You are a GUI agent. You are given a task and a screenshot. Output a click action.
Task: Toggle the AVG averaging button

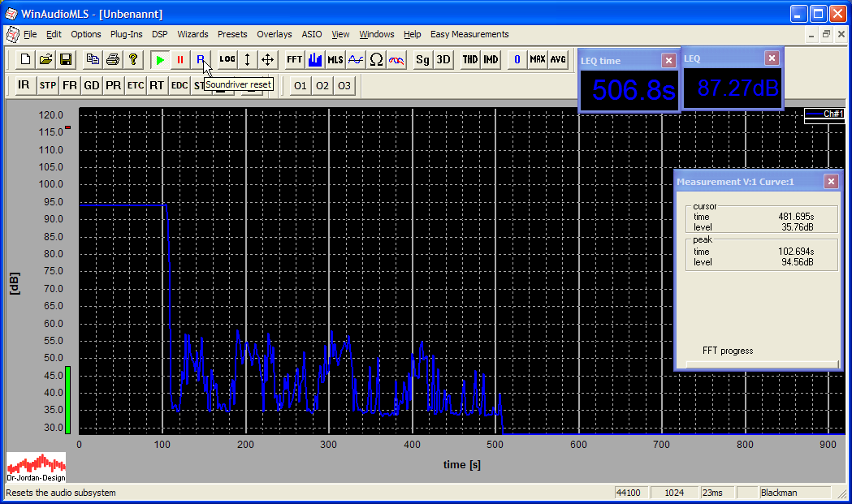[x=557, y=60]
